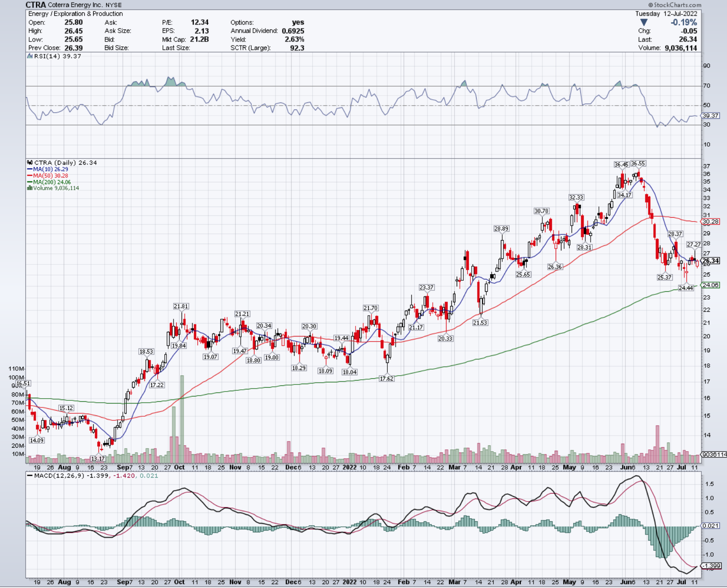Screen dimensions: 727x588
Task: Click the 2022 year marker on price axis
Action: 349,467
